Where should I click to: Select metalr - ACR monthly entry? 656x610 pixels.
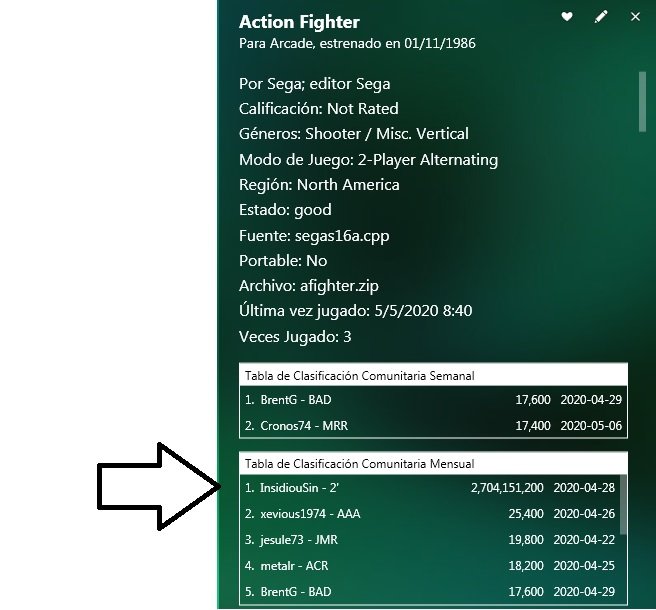[x=430, y=566]
